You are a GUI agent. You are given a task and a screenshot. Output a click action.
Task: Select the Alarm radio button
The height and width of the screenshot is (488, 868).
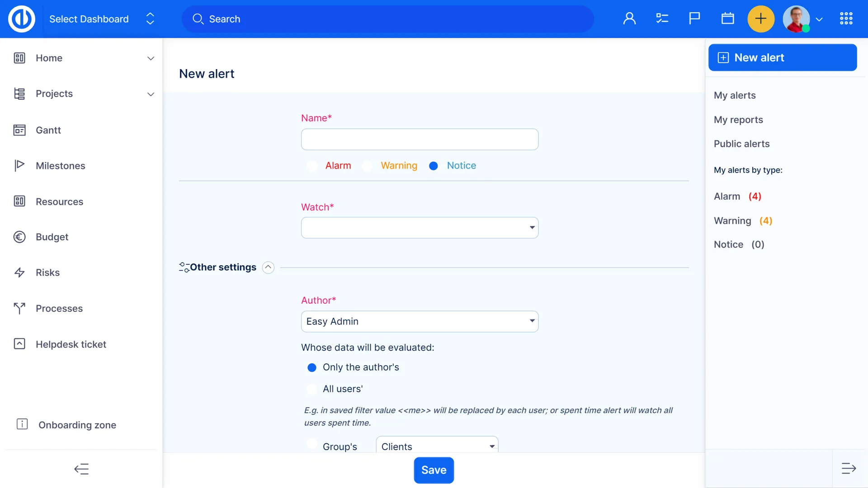312,166
